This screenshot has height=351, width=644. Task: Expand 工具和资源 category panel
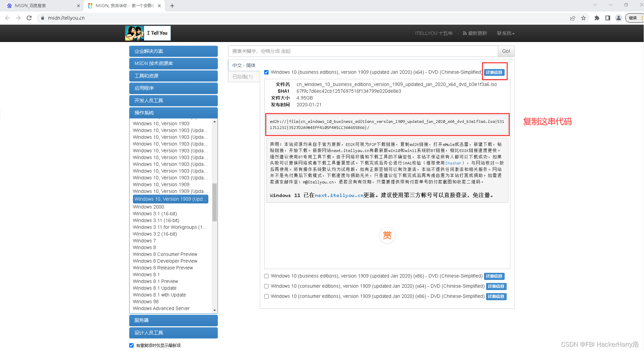pos(174,76)
